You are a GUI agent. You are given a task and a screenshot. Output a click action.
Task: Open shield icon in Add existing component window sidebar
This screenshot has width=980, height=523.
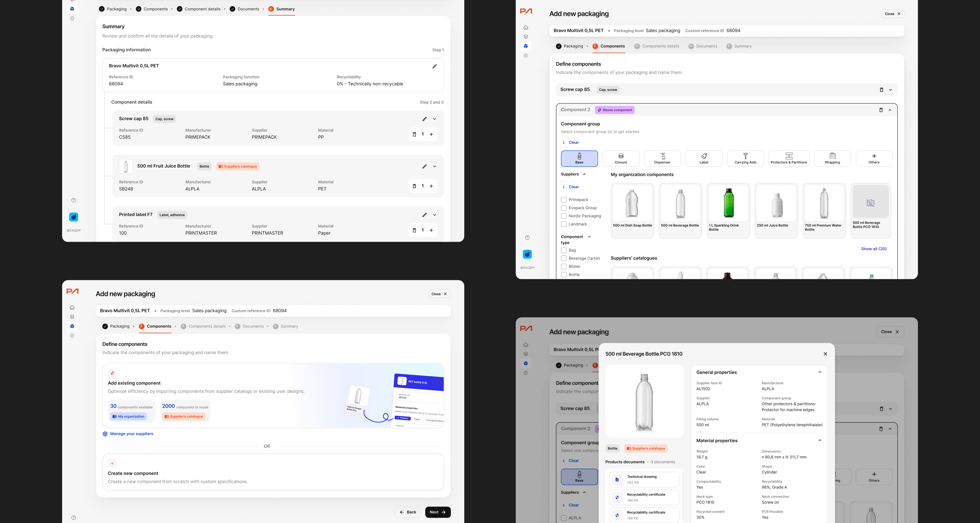[x=72, y=336]
